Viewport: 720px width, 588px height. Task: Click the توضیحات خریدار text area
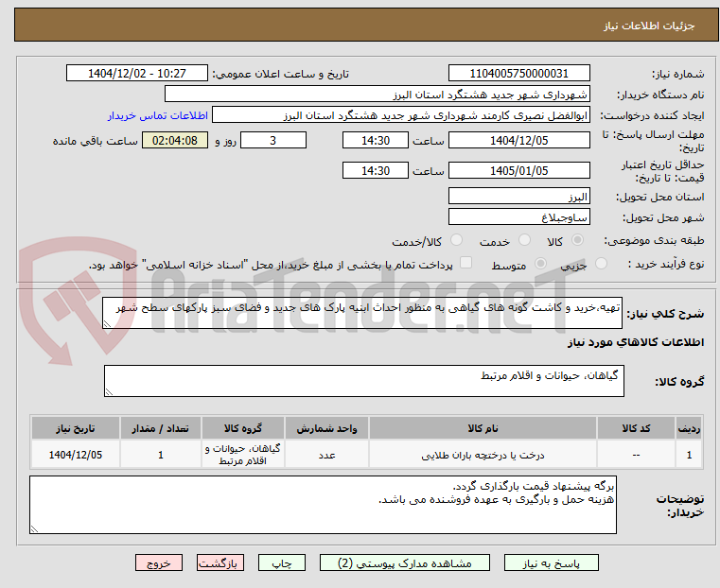(x=323, y=505)
